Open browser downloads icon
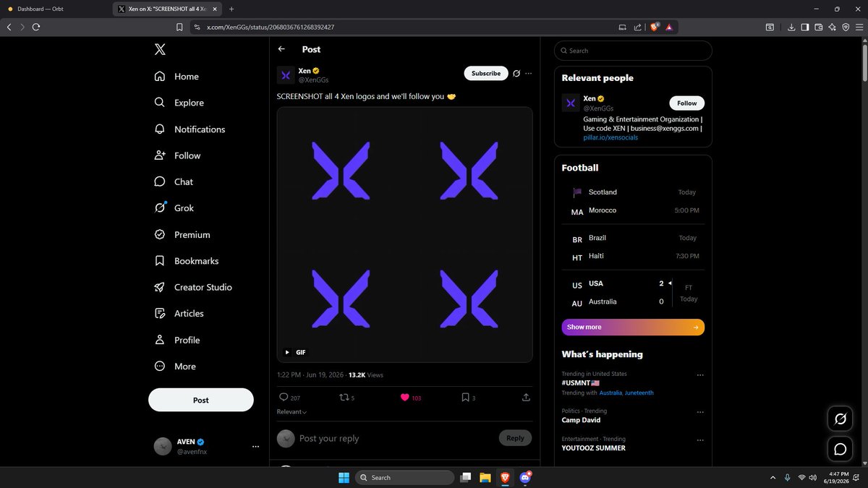This screenshot has height=488, width=868. point(792,27)
